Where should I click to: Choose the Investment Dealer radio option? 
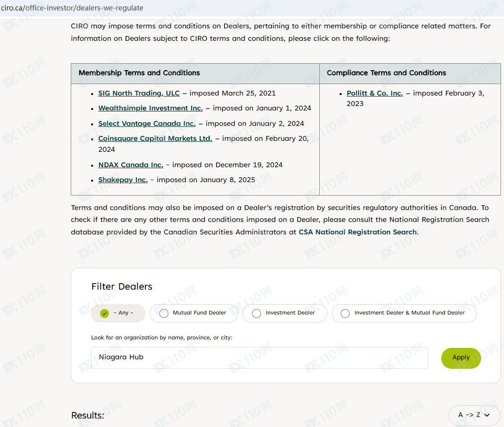tap(256, 313)
